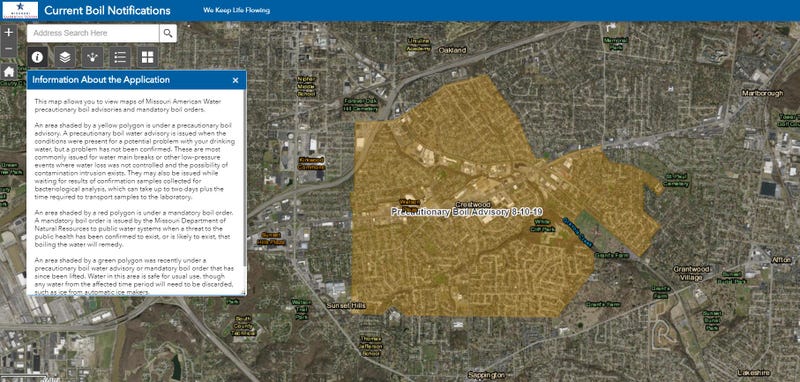Open the layer list widget

click(x=65, y=57)
